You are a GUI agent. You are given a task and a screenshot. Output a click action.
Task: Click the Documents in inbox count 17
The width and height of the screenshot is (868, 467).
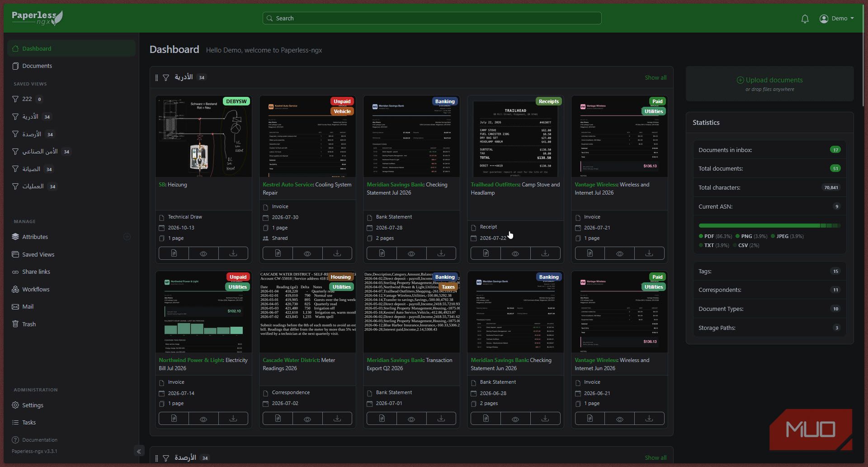pos(835,150)
